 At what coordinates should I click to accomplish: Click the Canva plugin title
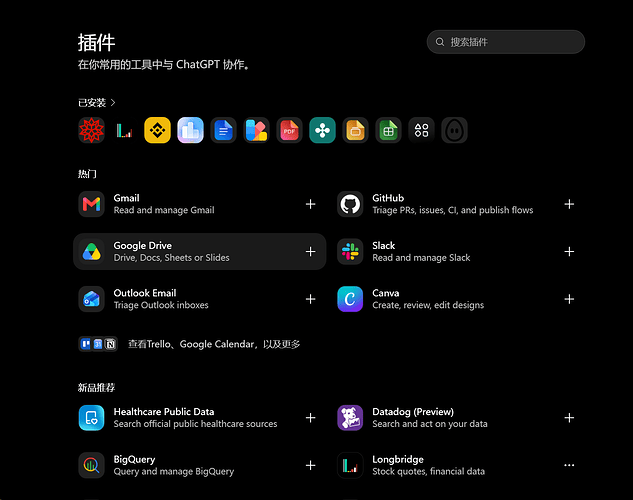[386, 293]
